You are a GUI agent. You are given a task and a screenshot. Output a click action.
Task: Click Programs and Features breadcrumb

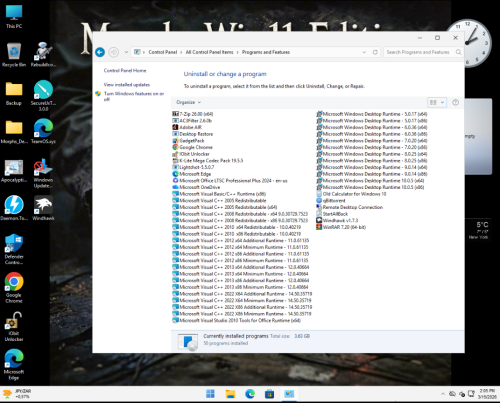[266, 52]
